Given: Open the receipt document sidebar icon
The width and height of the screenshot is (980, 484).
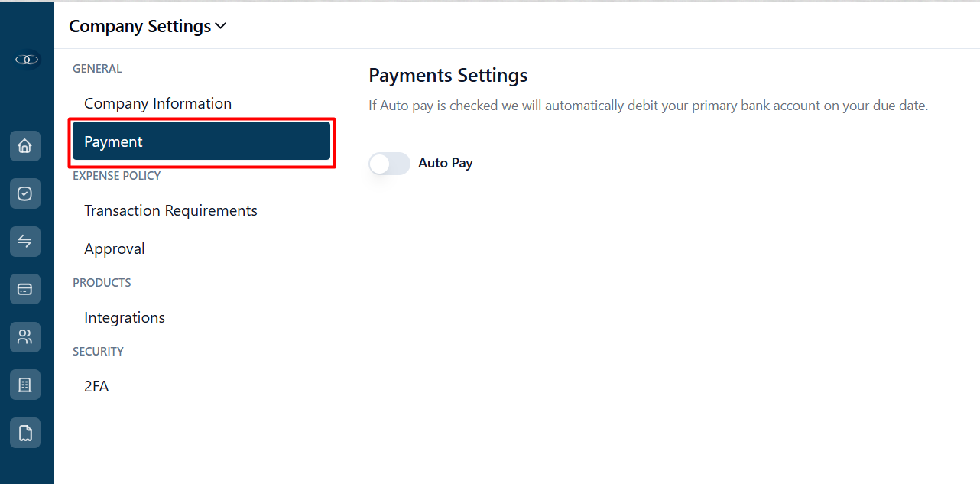Looking at the screenshot, I should (x=25, y=434).
